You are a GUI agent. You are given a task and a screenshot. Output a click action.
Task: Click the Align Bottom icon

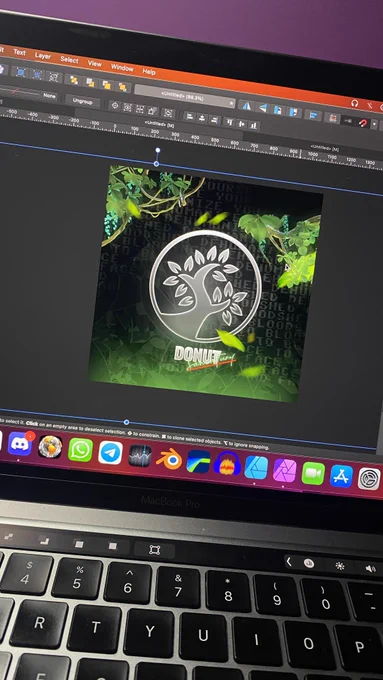(x=254, y=125)
